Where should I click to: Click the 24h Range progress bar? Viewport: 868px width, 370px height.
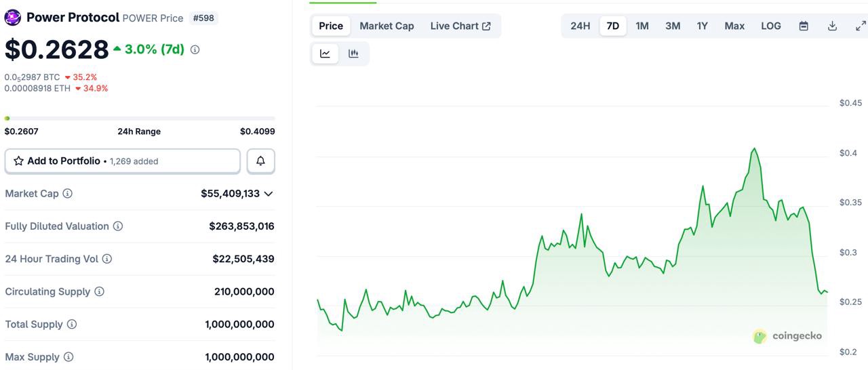(140, 119)
